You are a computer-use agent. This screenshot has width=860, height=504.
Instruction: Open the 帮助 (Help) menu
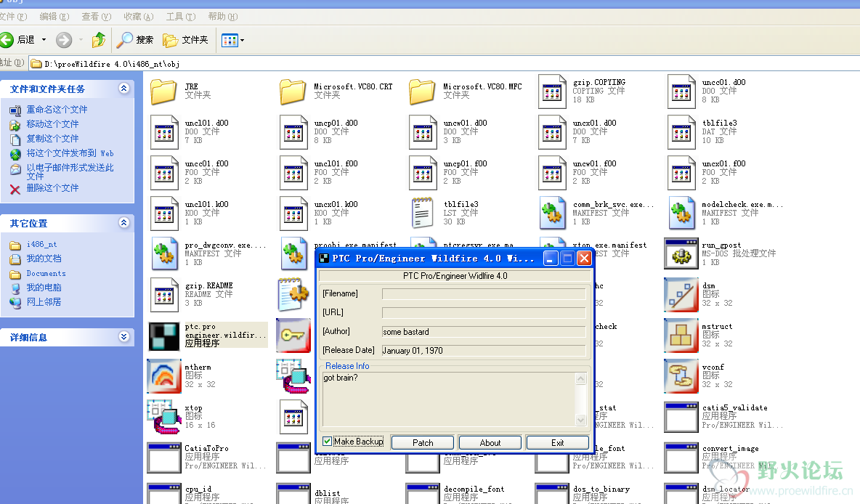tap(223, 17)
